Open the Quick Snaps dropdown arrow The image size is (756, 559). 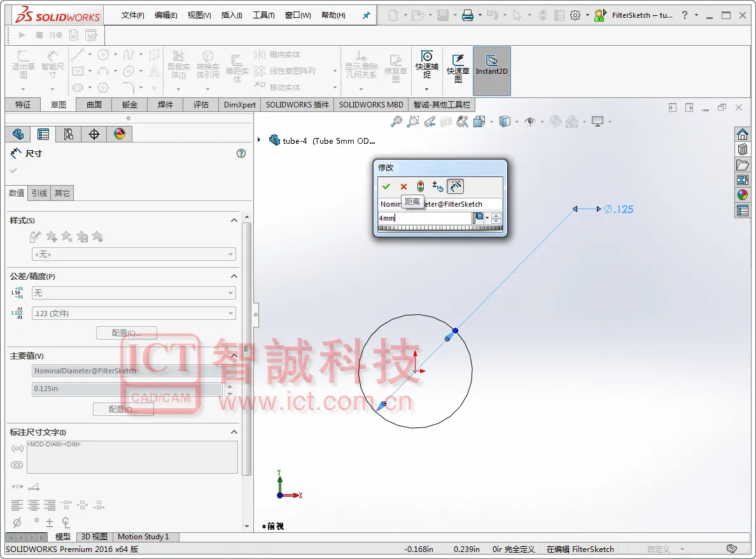point(427,89)
